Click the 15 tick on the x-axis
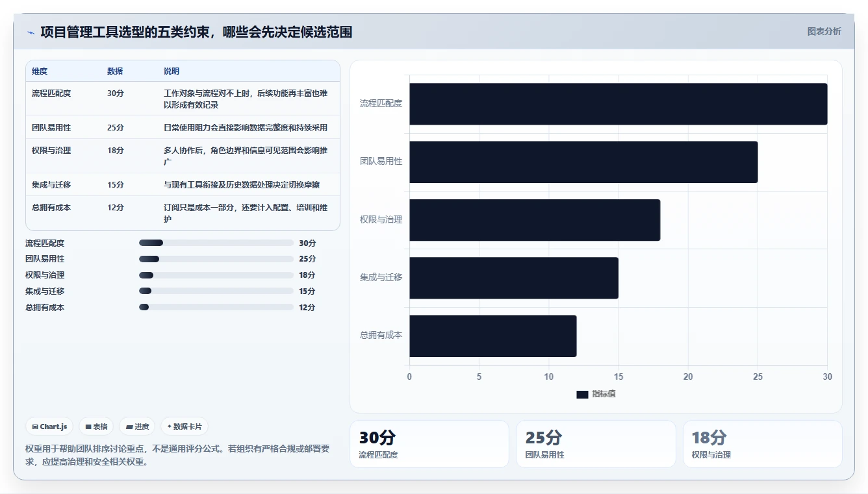The height and width of the screenshot is (494, 868). [619, 377]
